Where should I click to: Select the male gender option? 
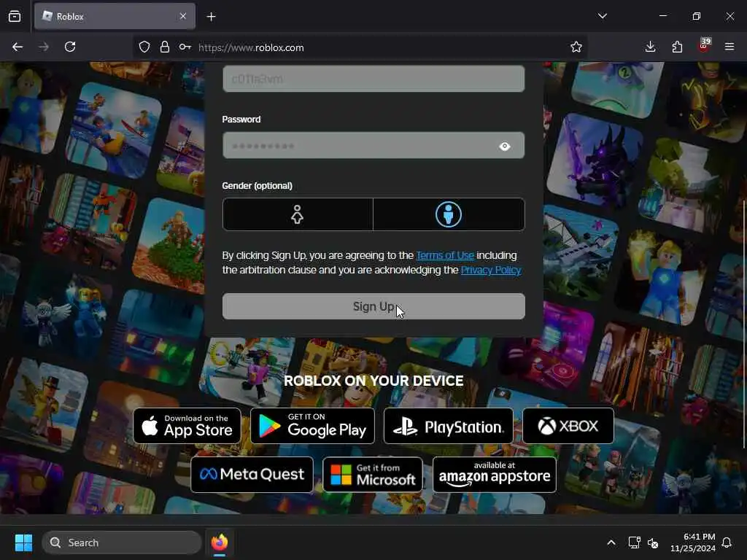pos(449,214)
